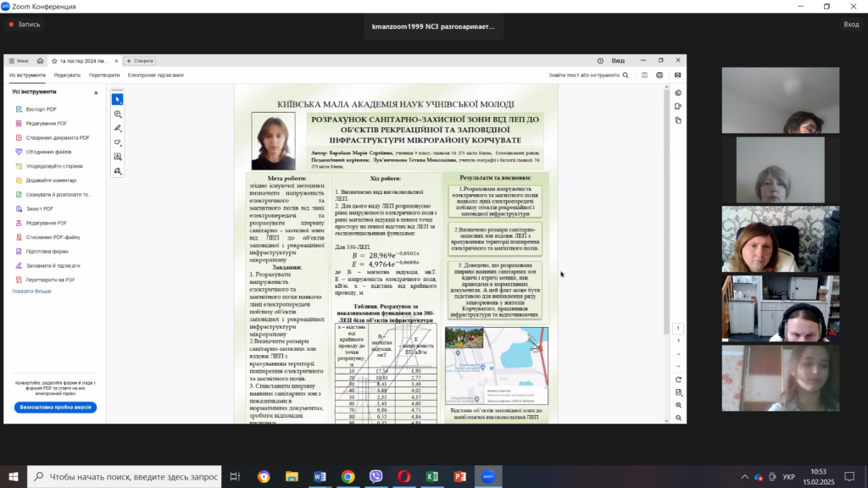Open the Електронне підписання tab

coord(156,75)
